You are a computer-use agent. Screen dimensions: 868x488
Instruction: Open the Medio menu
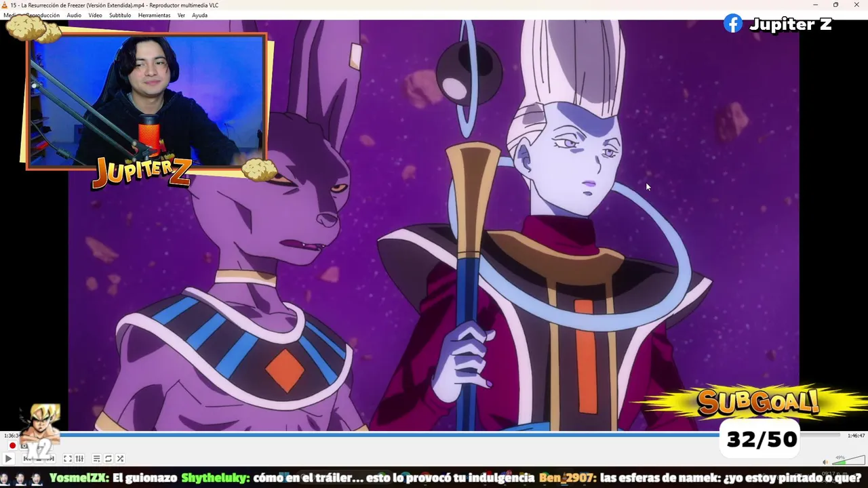point(10,15)
